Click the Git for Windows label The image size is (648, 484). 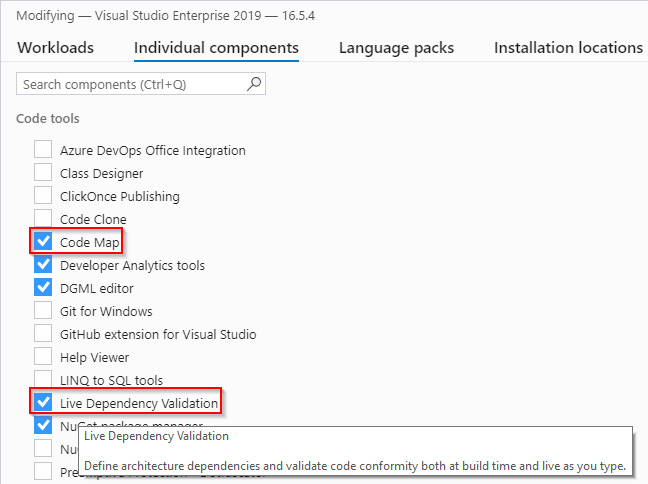click(106, 311)
